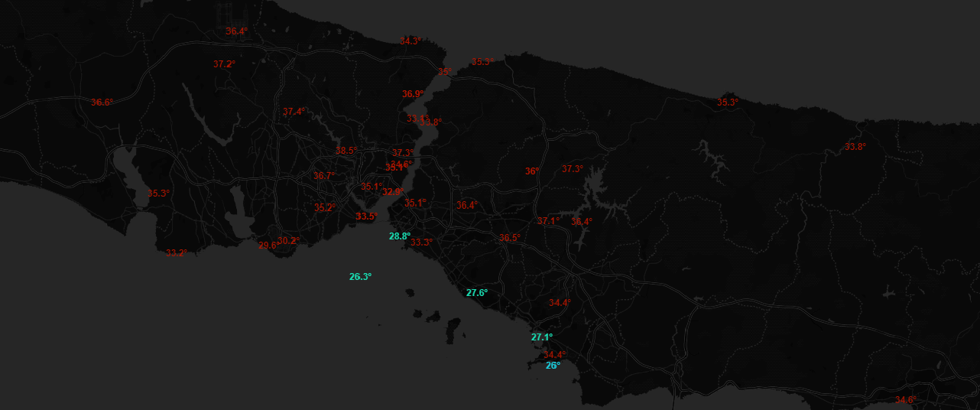Select the 32.9° temperature label
This screenshot has height=410, width=980.
[x=393, y=192]
